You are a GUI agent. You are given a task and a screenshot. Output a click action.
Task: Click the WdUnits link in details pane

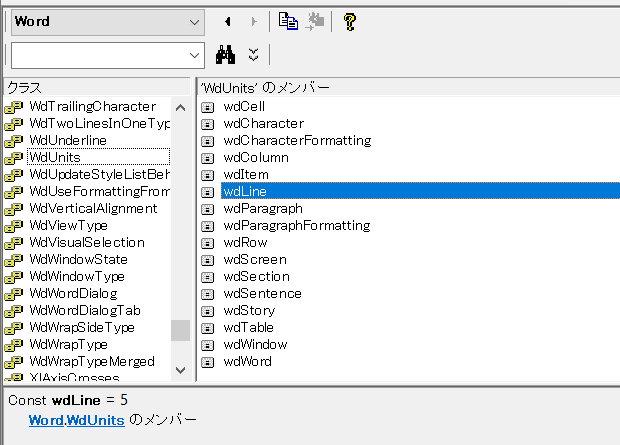coord(96,421)
